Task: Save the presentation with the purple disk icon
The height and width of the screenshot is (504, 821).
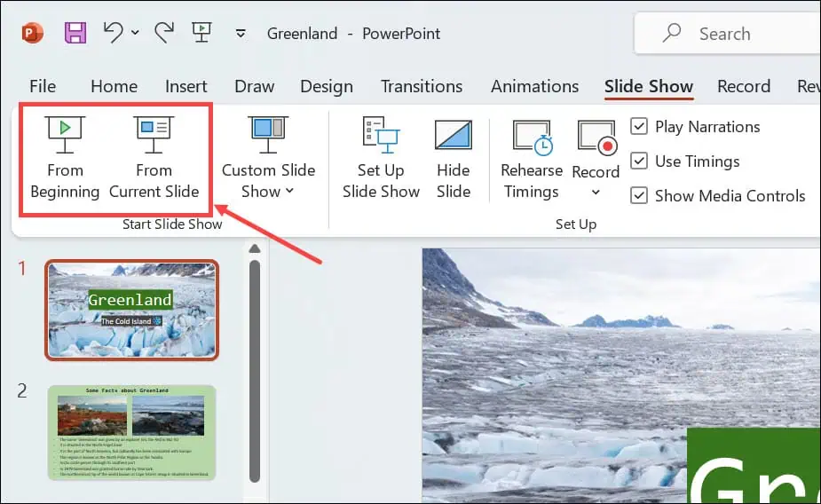Action: (x=75, y=33)
